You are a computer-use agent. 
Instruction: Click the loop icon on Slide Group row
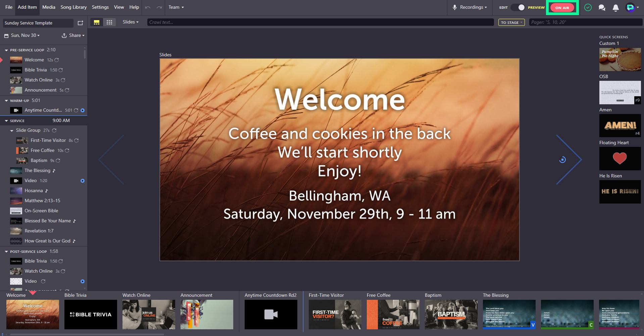54,130
